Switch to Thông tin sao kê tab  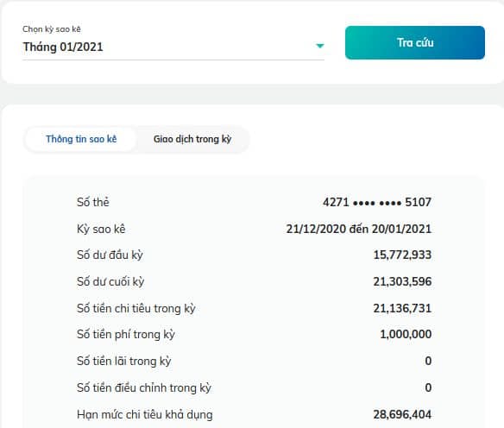tap(81, 139)
